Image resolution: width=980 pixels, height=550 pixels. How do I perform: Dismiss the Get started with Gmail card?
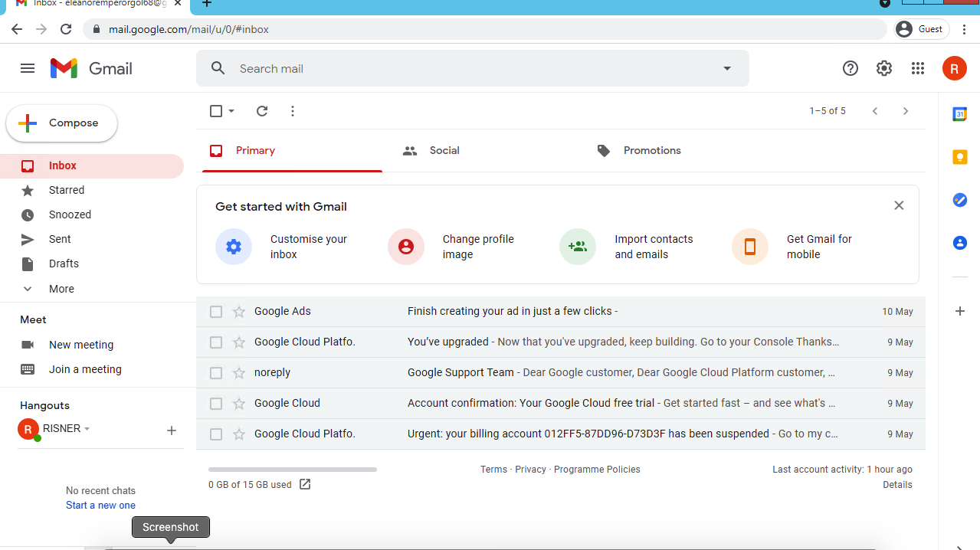899,205
